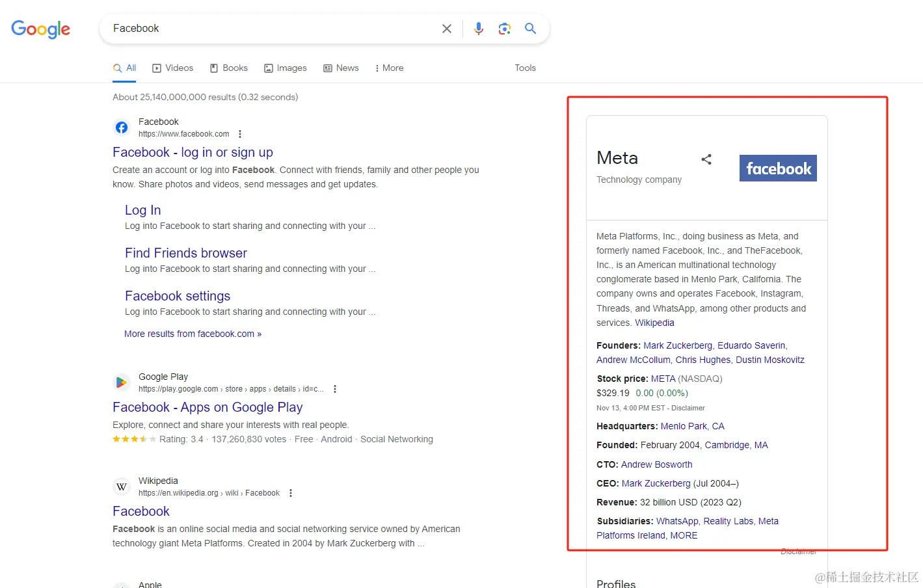Open the Log In sitelink
The width and height of the screenshot is (923, 588).
coord(142,210)
